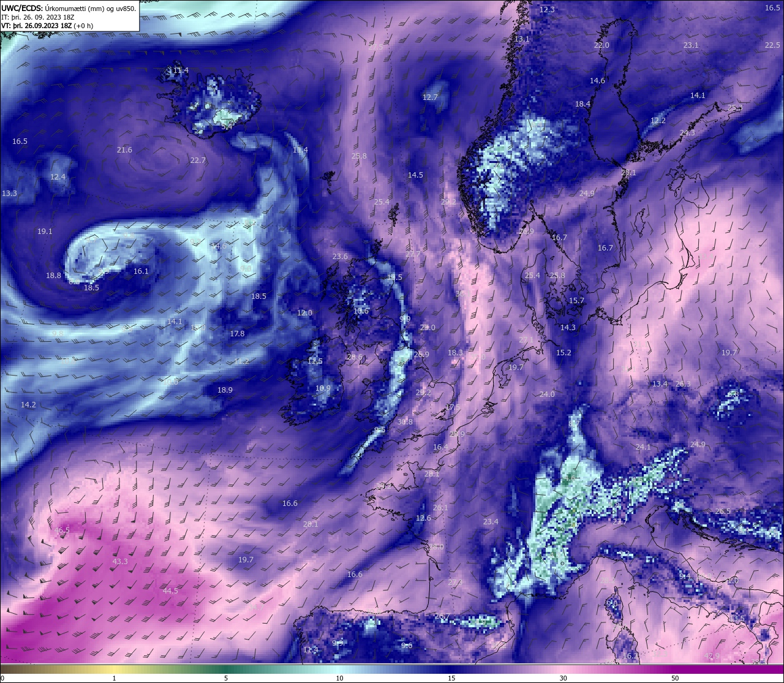Click the map value '18.8'
The height and width of the screenshot is (683, 784).
(x=53, y=275)
